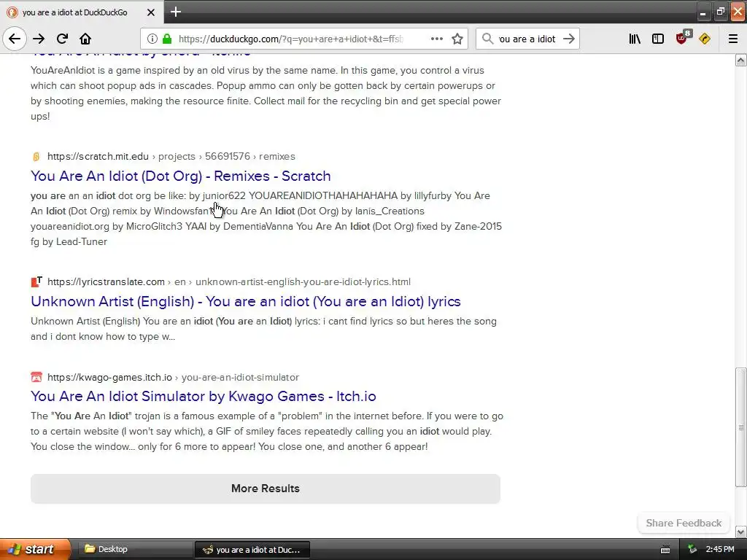Click the 2:45 PM clock
747x560 pixels.
pyautogui.click(x=720, y=550)
